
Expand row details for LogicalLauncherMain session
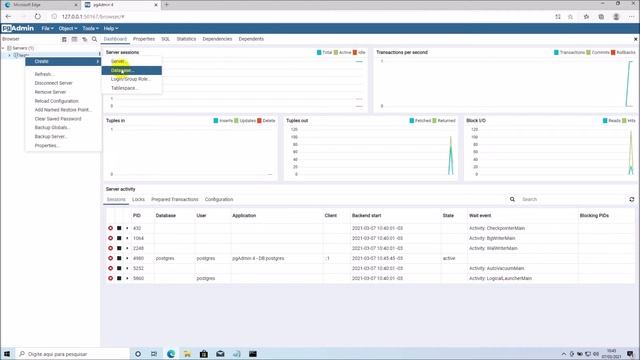(x=127, y=278)
